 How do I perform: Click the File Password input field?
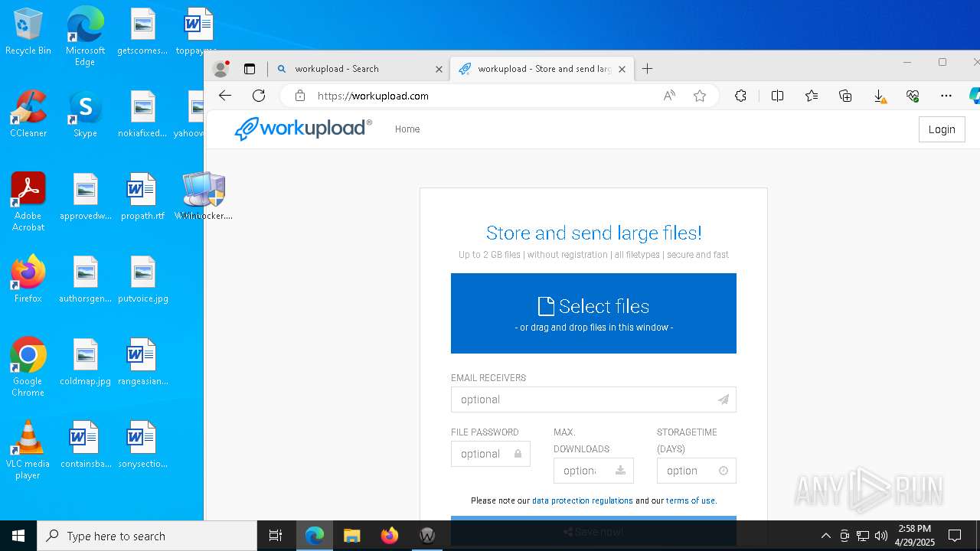pyautogui.click(x=490, y=454)
